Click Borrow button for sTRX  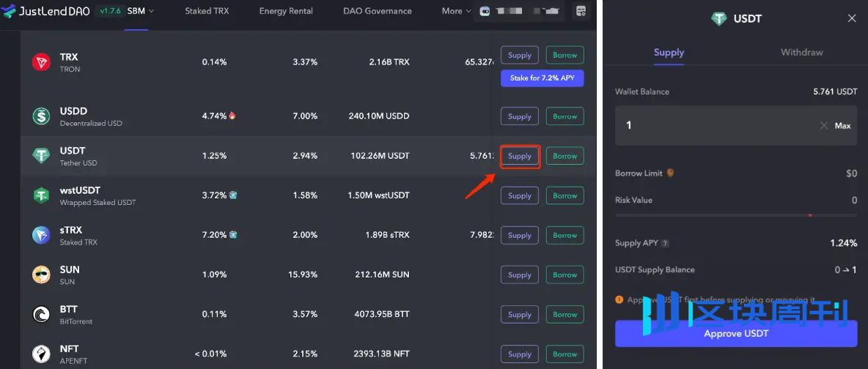point(565,235)
